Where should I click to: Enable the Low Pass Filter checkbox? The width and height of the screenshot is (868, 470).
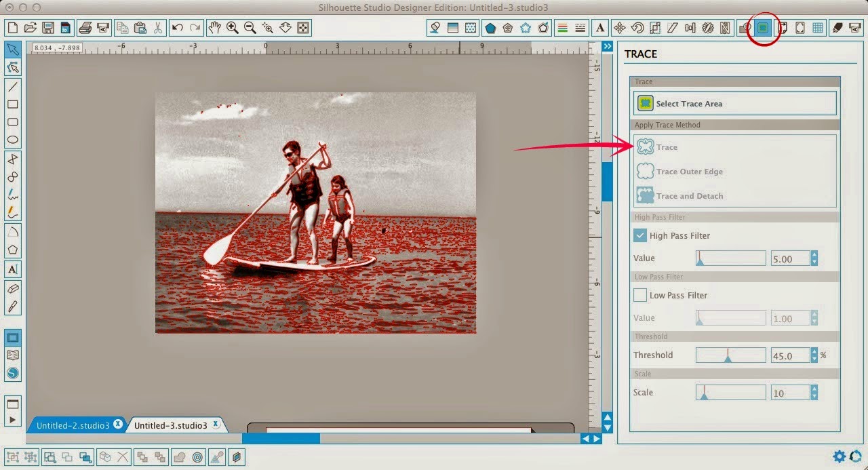[639, 295]
